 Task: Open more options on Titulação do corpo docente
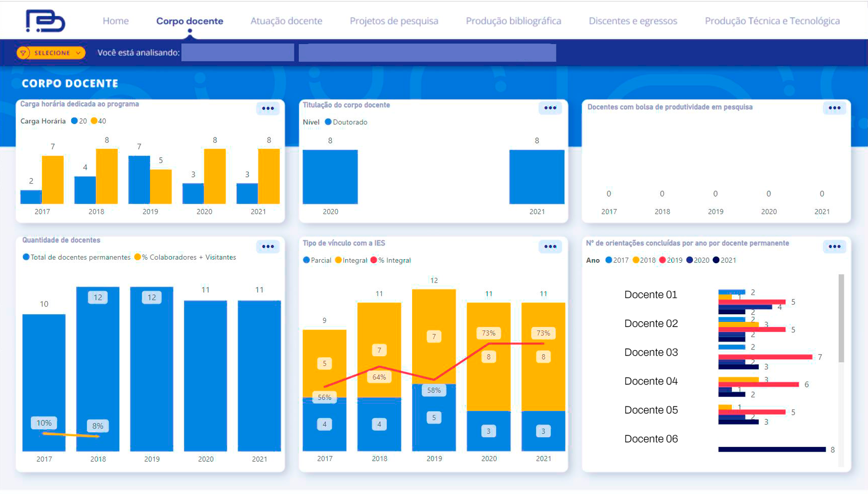550,108
